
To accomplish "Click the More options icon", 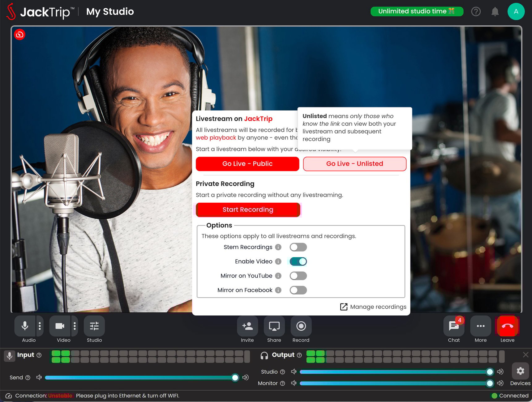I will point(480,326).
